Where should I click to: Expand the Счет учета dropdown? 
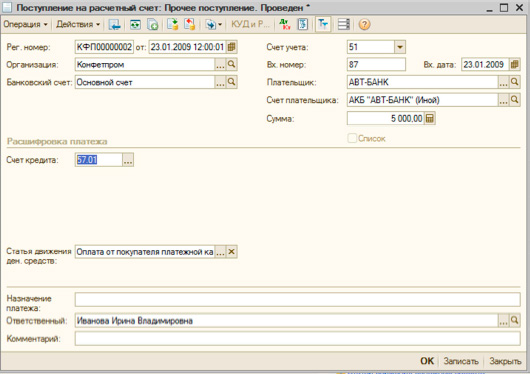click(x=400, y=47)
